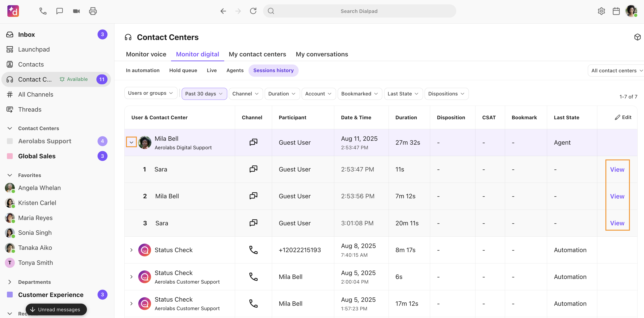Reload with the refresh icon
Viewport: 644px width, 318px height.
point(253,11)
